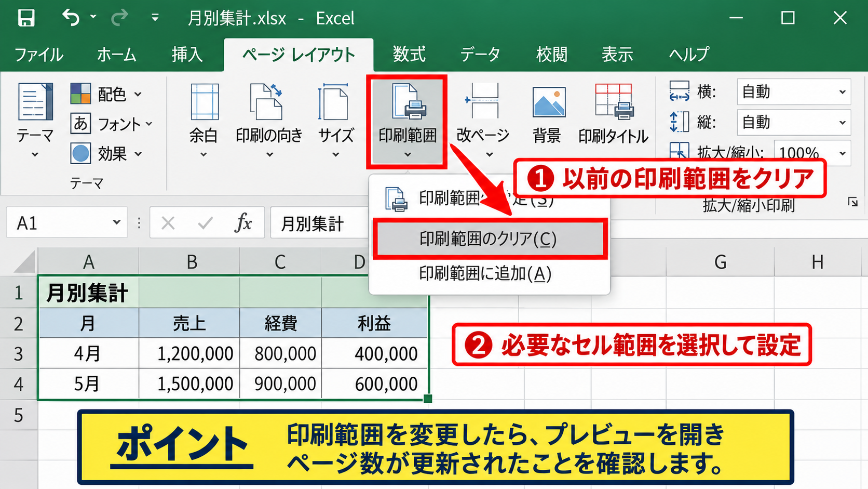868x489 pixels.
Task: Click the 5月 cell
Action: (x=89, y=384)
